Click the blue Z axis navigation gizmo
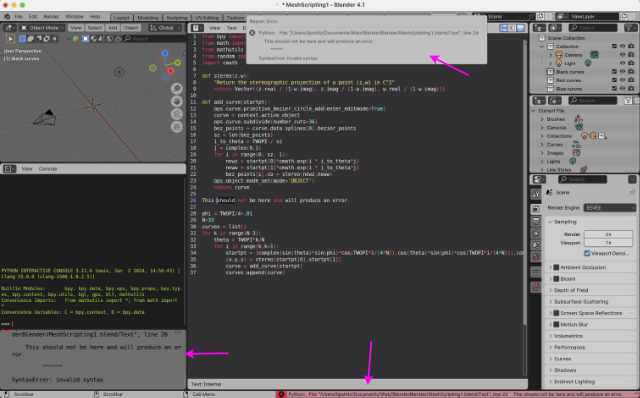The width and height of the screenshot is (640, 398). (x=165, y=53)
